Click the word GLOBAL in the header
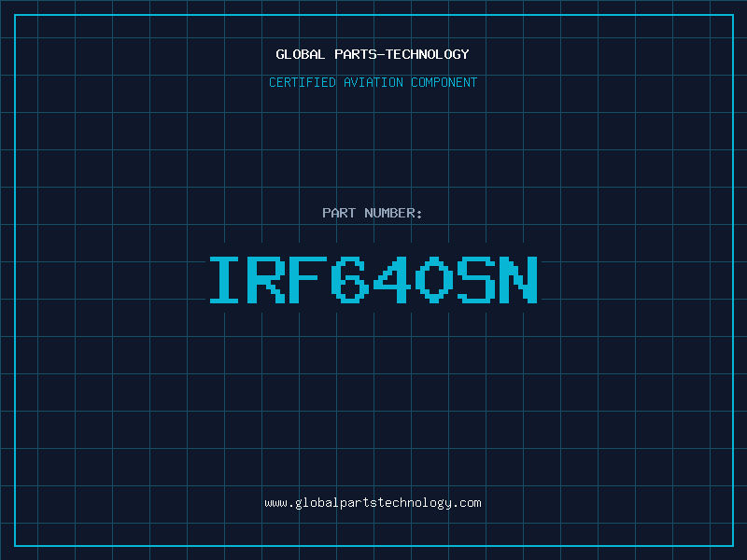This screenshot has height=560, width=747. [x=298, y=54]
